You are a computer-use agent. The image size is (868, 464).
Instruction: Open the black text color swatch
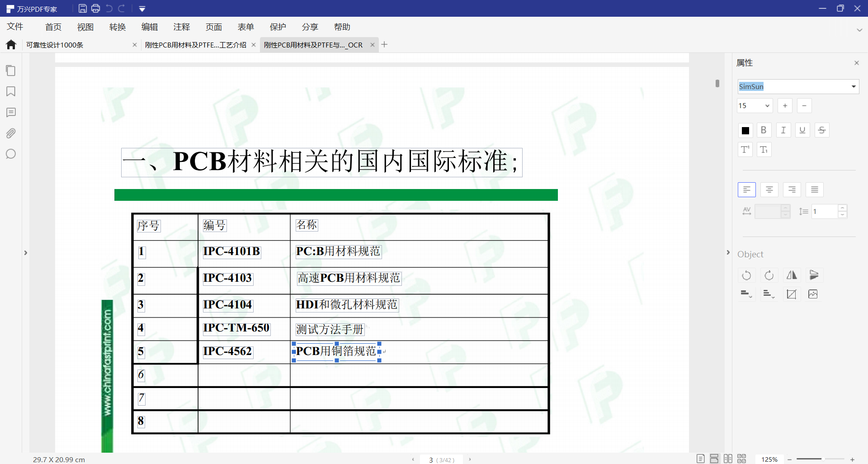[x=745, y=130]
